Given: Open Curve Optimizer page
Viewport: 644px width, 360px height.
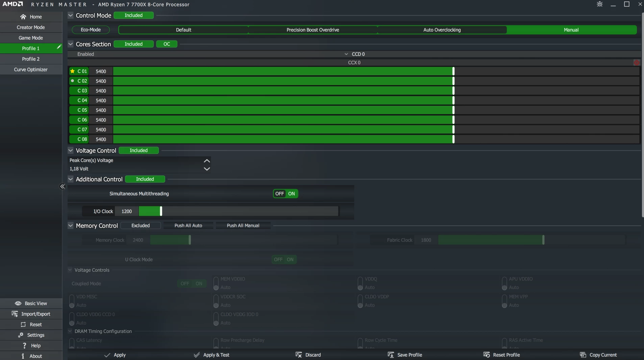Looking at the screenshot, I should pyautogui.click(x=31, y=70).
